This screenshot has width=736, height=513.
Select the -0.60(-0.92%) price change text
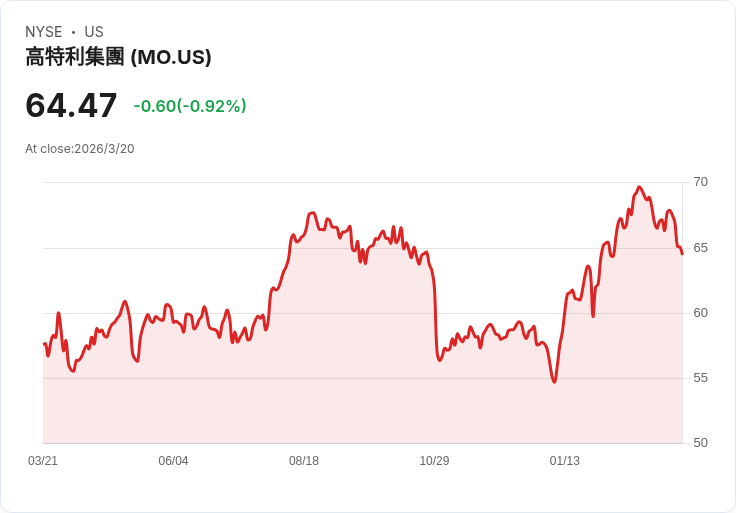click(190, 106)
